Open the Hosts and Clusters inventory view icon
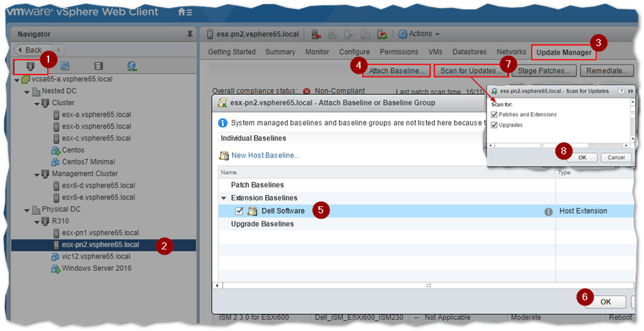644x331 pixels. click(x=31, y=66)
